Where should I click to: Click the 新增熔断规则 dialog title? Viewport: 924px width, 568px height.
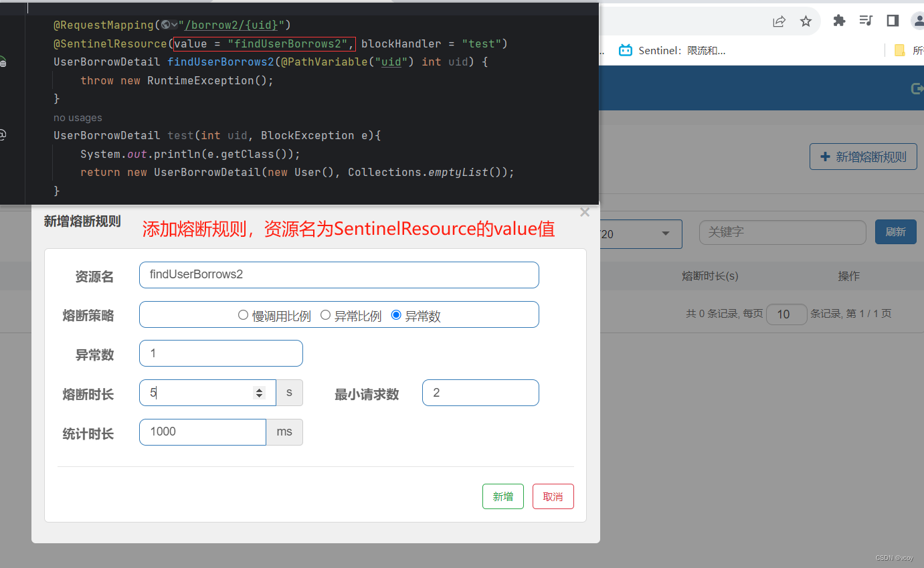coord(82,221)
